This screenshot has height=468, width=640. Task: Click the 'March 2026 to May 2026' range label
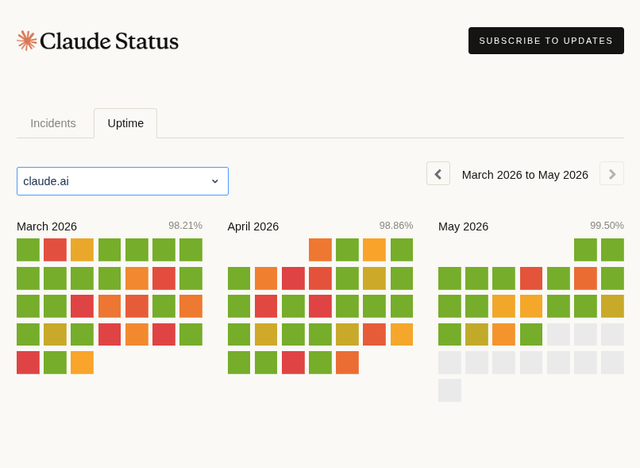click(x=525, y=175)
